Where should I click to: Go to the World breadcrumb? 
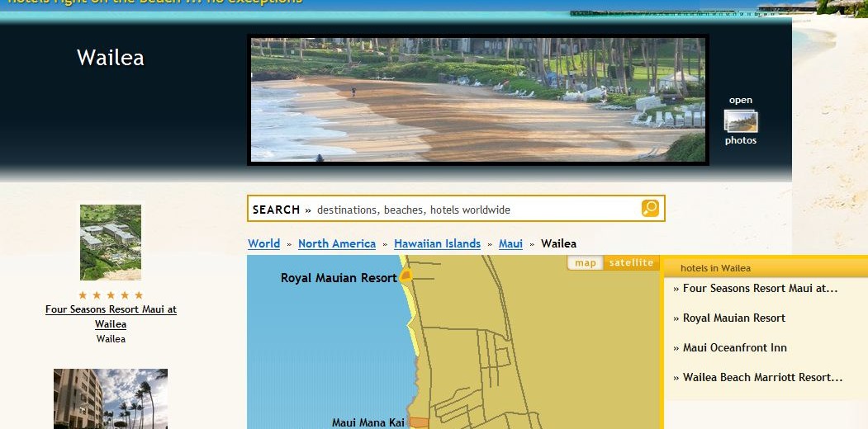click(x=263, y=243)
